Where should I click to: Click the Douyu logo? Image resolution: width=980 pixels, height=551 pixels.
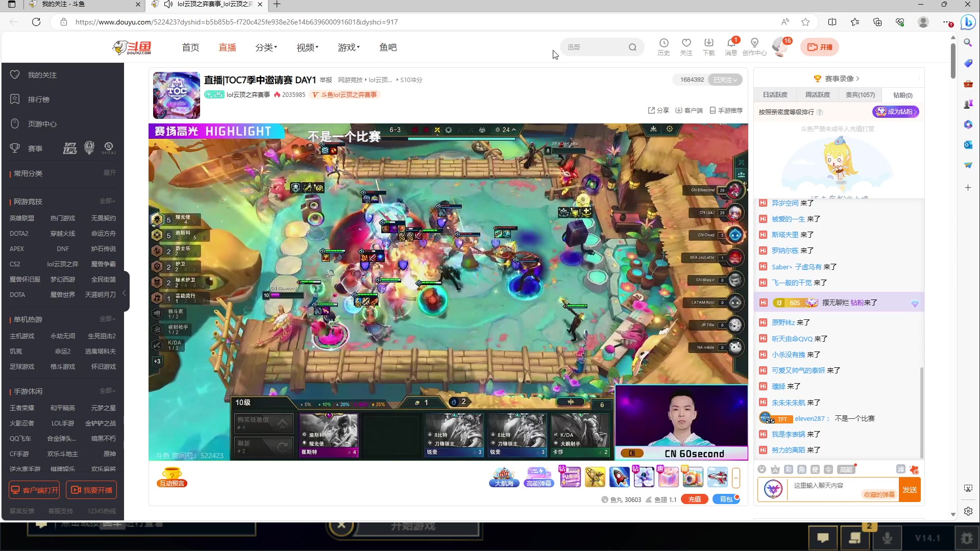(x=132, y=47)
